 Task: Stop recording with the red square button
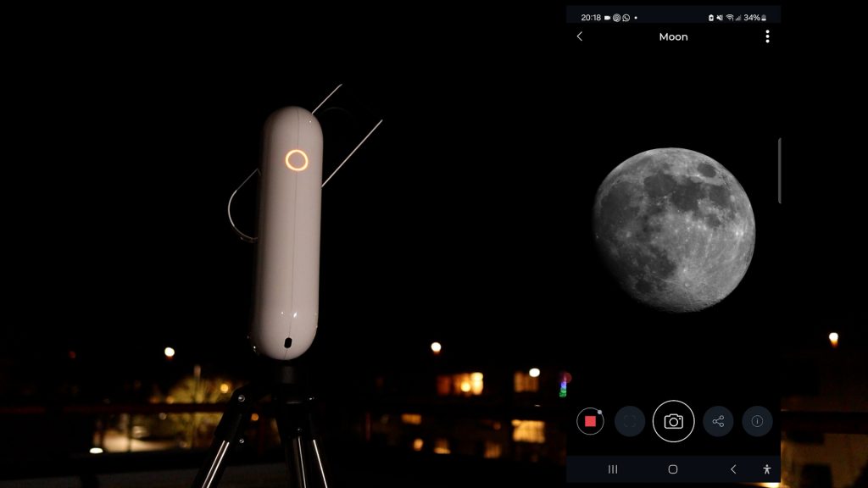click(590, 421)
